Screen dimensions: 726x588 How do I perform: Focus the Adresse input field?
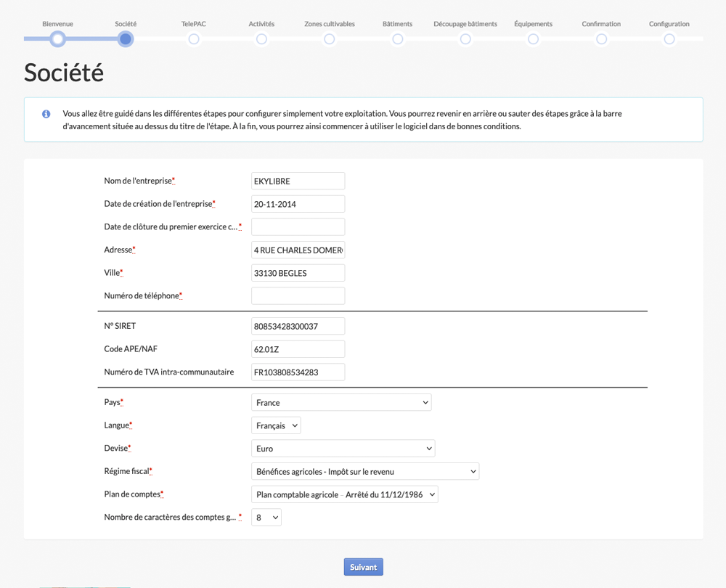click(298, 250)
